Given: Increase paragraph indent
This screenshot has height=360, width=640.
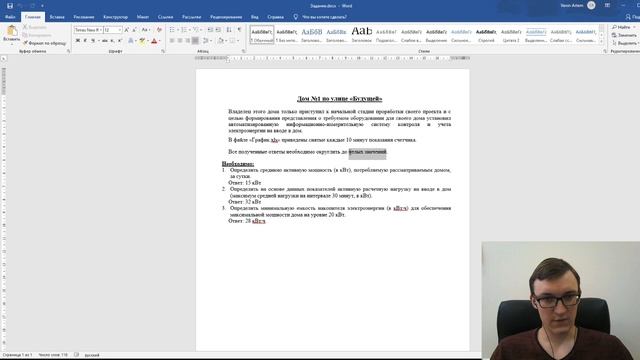Looking at the screenshot, I should coord(218,30).
